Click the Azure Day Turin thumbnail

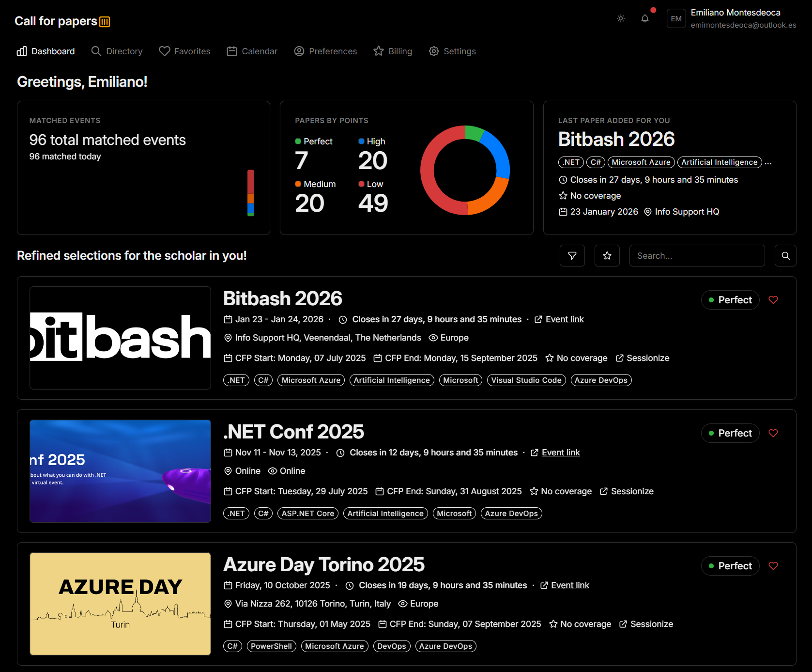pos(120,604)
